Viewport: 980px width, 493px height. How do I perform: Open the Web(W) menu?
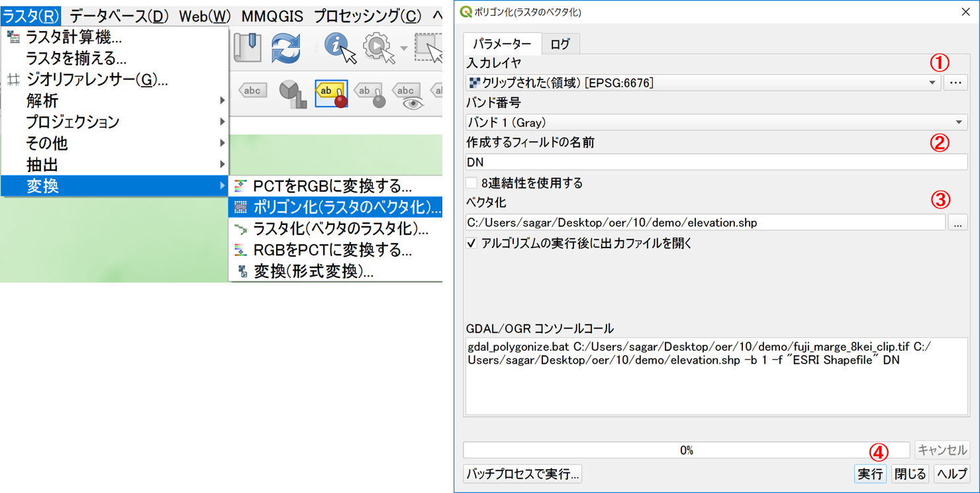[x=205, y=16]
